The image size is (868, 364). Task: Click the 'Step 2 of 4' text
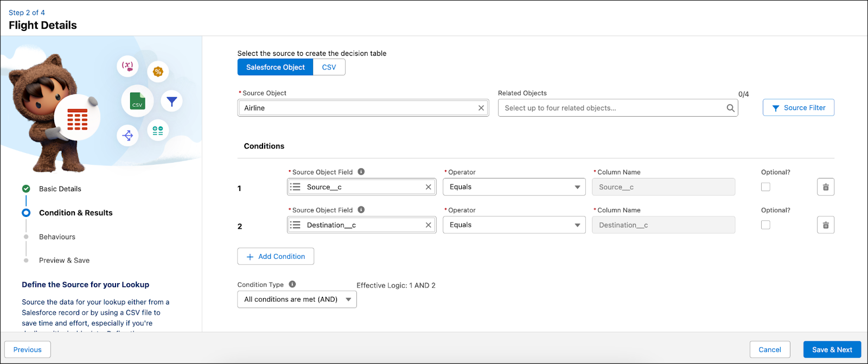(27, 12)
